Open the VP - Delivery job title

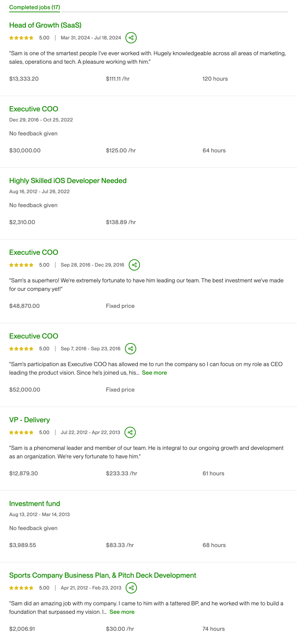click(29, 420)
